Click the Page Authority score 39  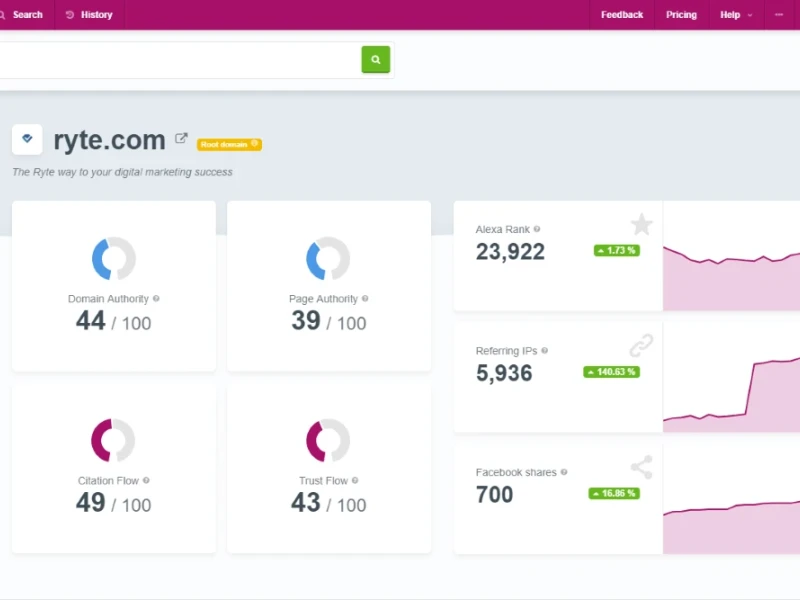(x=306, y=321)
